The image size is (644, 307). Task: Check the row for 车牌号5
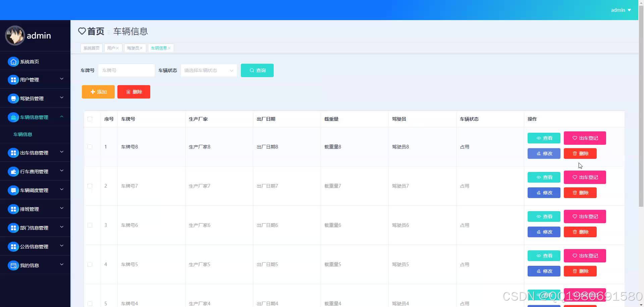[x=90, y=264]
